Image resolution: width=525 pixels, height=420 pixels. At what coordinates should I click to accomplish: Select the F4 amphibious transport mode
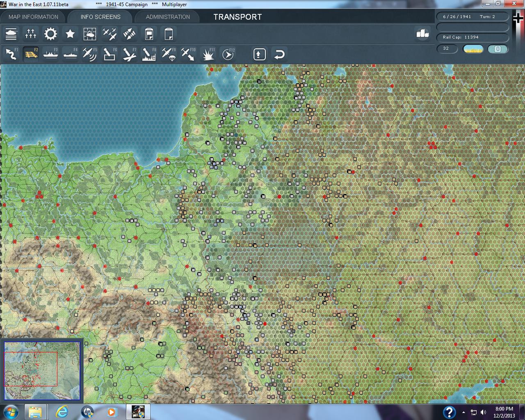coord(70,54)
